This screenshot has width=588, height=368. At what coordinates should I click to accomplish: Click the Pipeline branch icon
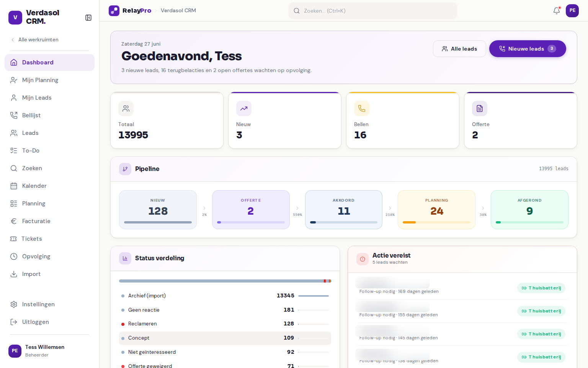point(125,169)
